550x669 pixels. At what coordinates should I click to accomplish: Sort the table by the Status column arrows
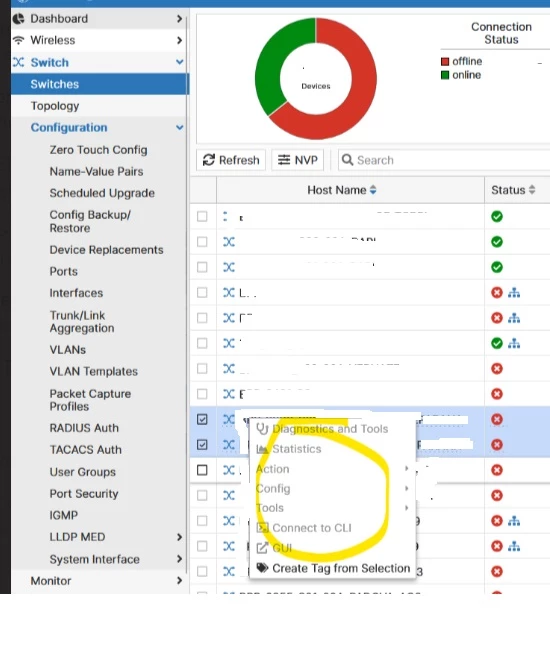pyautogui.click(x=532, y=190)
